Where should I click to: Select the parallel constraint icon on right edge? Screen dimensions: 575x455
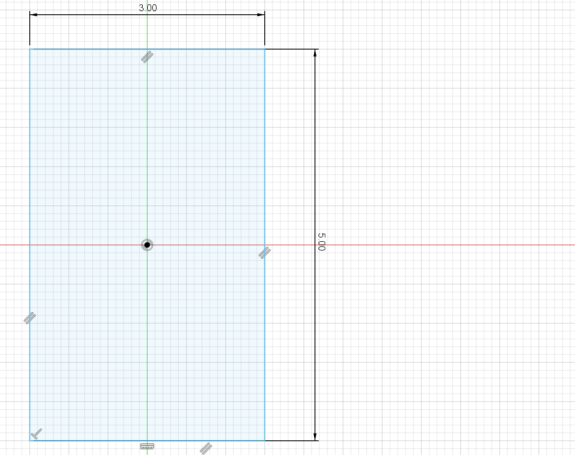pos(265,253)
